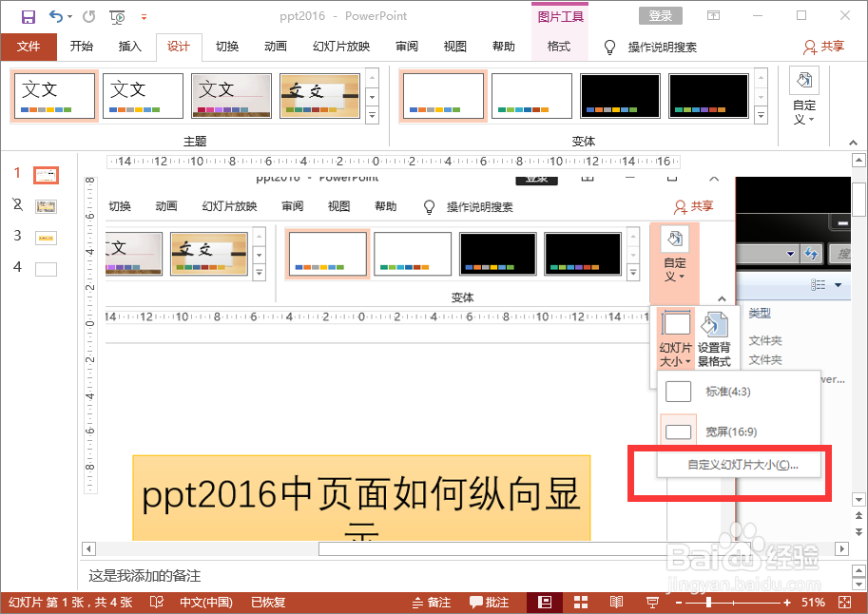Open undo history dropdown arrow

tap(69, 17)
